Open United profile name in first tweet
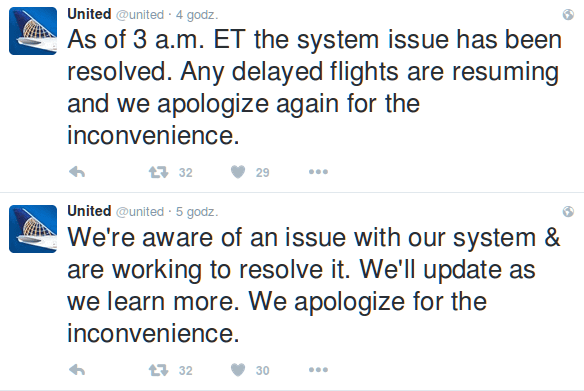 coord(89,14)
